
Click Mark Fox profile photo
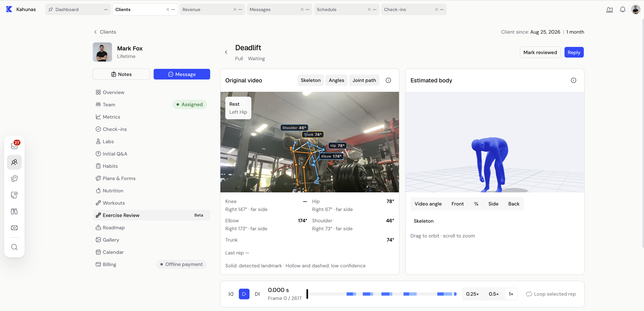point(102,52)
